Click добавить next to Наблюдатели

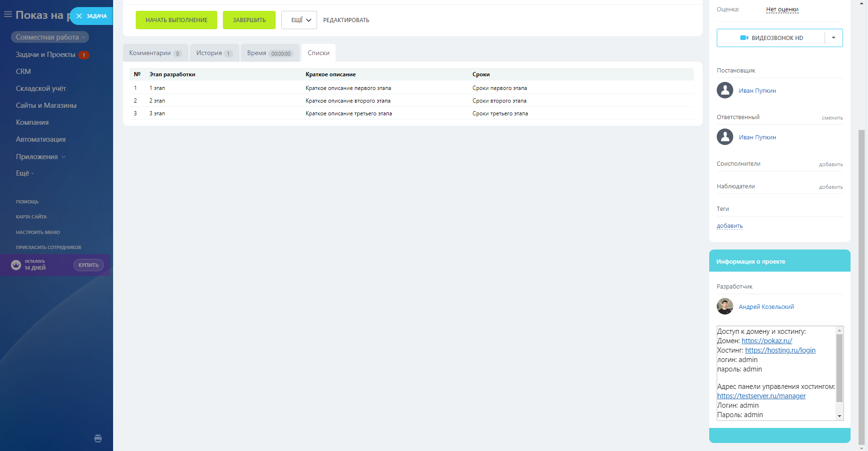click(831, 187)
